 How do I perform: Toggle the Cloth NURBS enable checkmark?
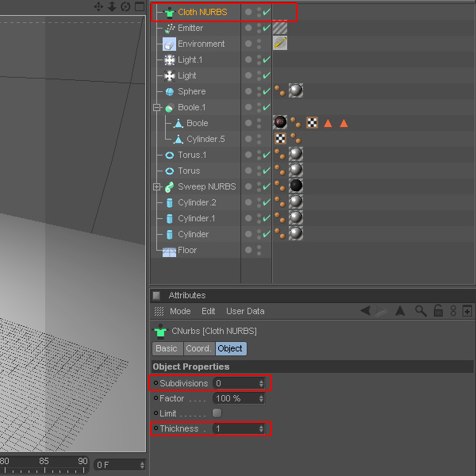(267, 12)
